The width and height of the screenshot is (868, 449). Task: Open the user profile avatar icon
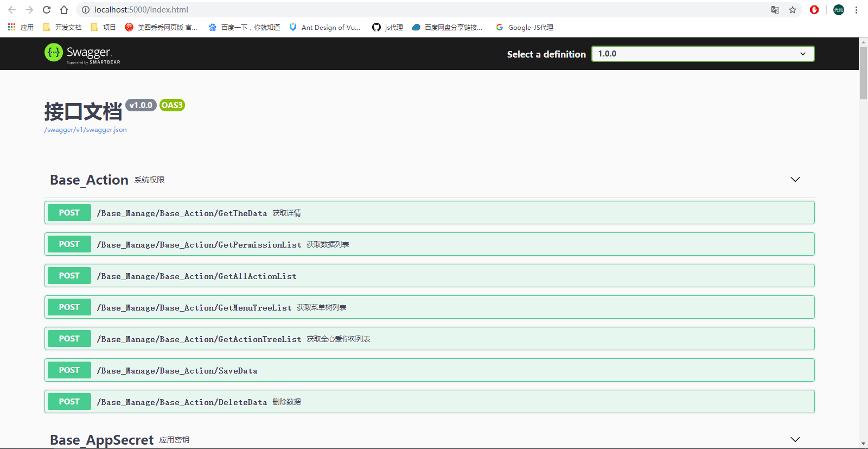pos(839,10)
